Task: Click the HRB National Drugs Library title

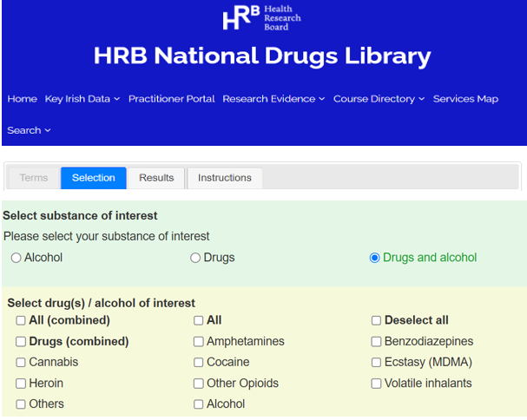Action: (x=262, y=56)
